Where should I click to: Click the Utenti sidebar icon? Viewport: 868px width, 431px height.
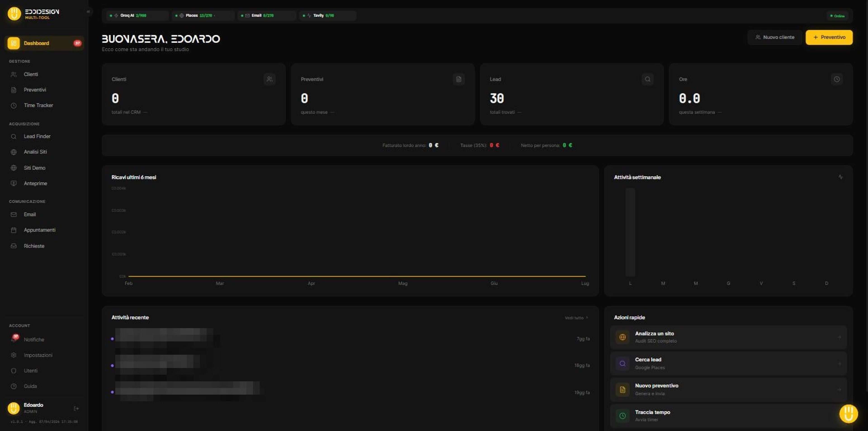click(14, 371)
